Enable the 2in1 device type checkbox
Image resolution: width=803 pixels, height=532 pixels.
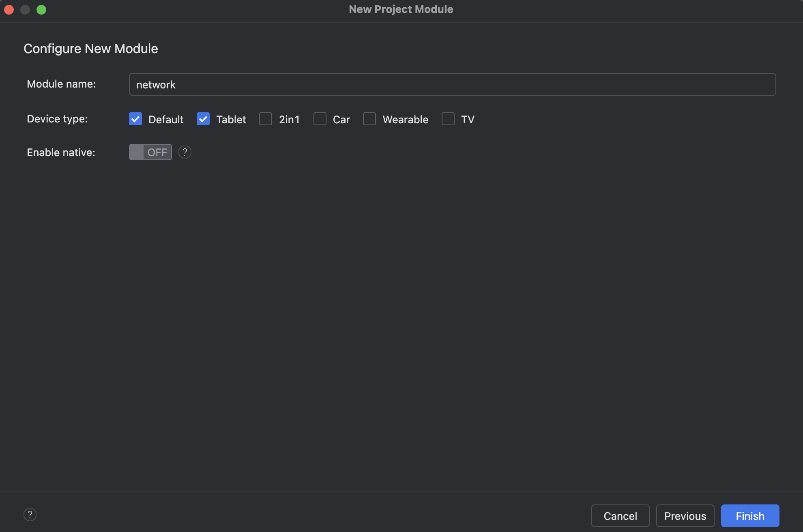(266, 119)
